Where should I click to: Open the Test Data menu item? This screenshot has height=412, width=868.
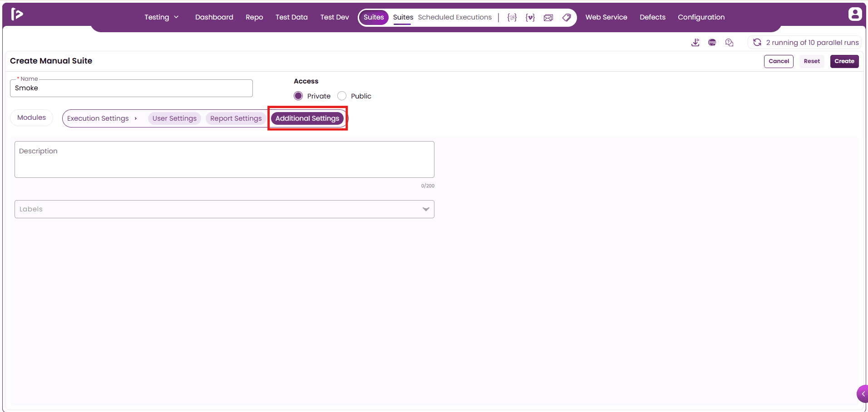coord(291,17)
